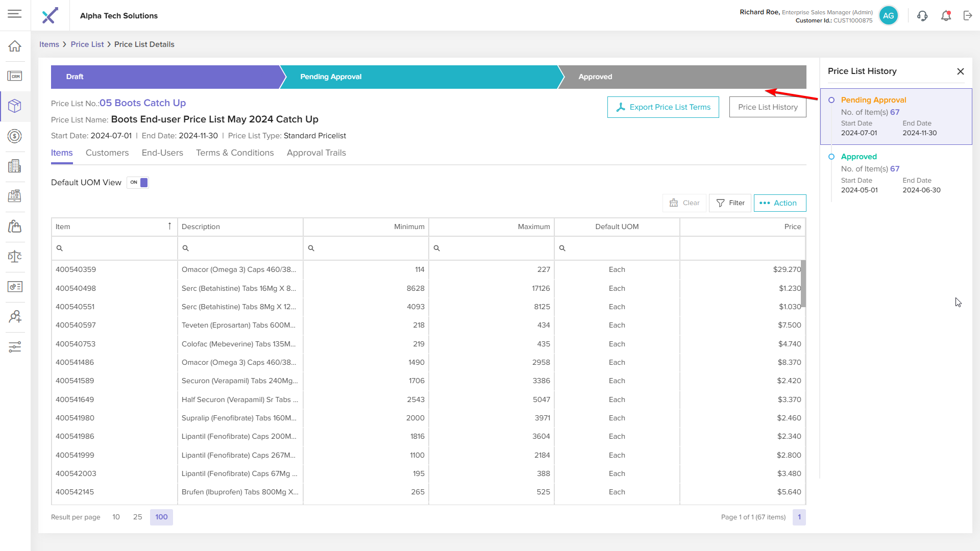Select the Pending Approval history radio marker
The width and height of the screenshot is (980, 551).
(831, 100)
